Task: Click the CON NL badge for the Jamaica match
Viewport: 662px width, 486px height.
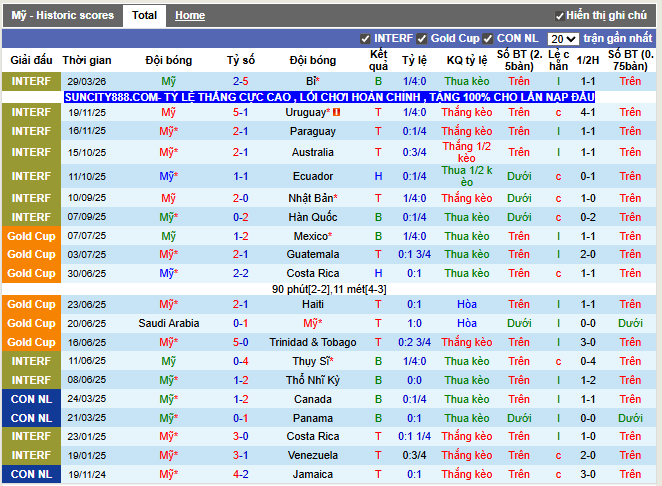Action: pyautogui.click(x=31, y=474)
